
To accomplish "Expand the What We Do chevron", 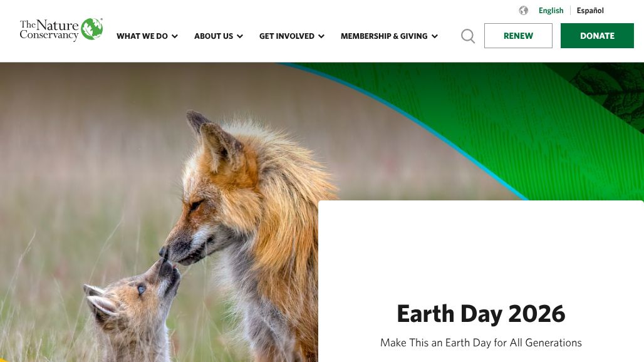I will (x=175, y=36).
